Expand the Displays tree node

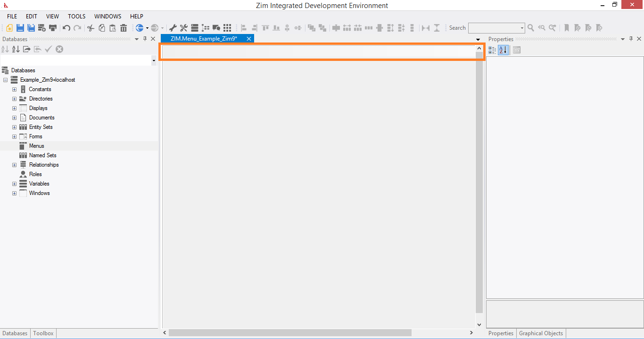click(x=14, y=108)
